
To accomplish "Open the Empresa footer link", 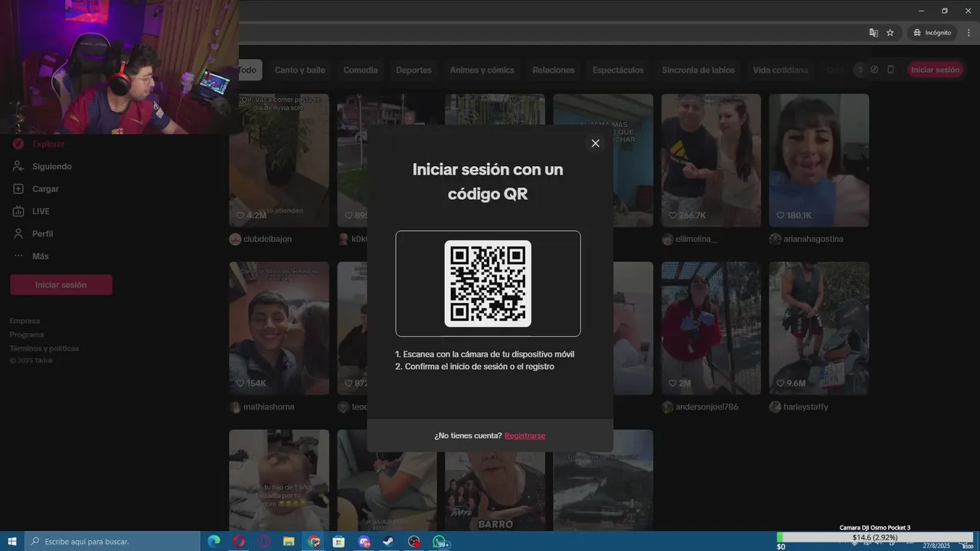I will click(24, 321).
